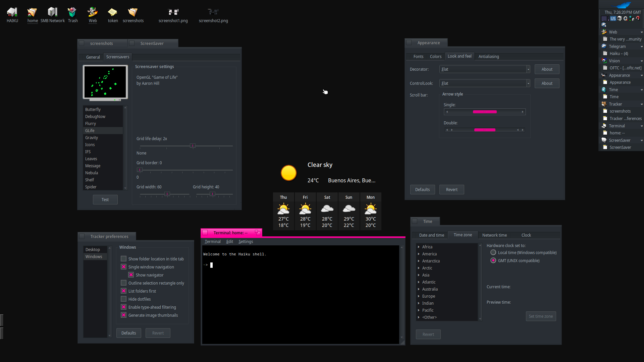Screen dimensions: 644x362
Task: Select Local time (Windows compatible) radio
Action: (x=493, y=252)
